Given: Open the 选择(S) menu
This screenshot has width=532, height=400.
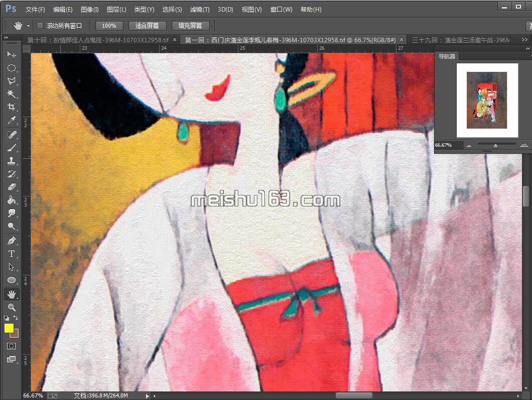Looking at the screenshot, I should (172, 10).
